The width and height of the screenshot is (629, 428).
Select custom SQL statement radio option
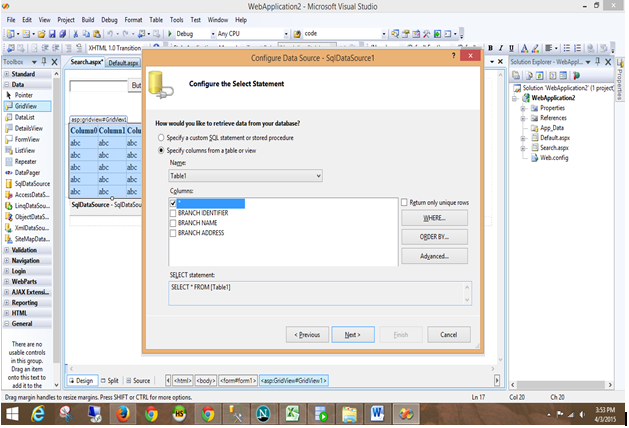pyautogui.click(x=161, y=138)
